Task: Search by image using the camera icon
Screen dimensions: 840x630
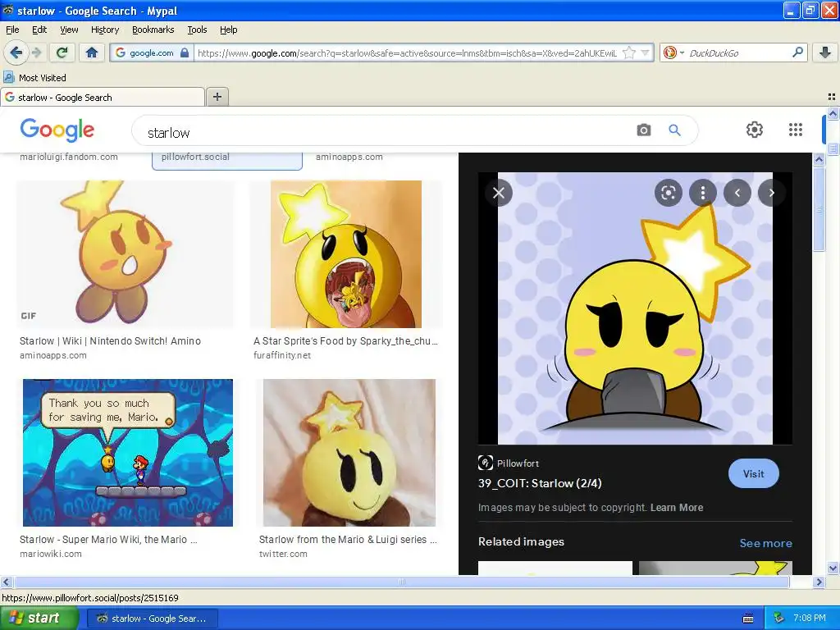Action: pos(643,130)
